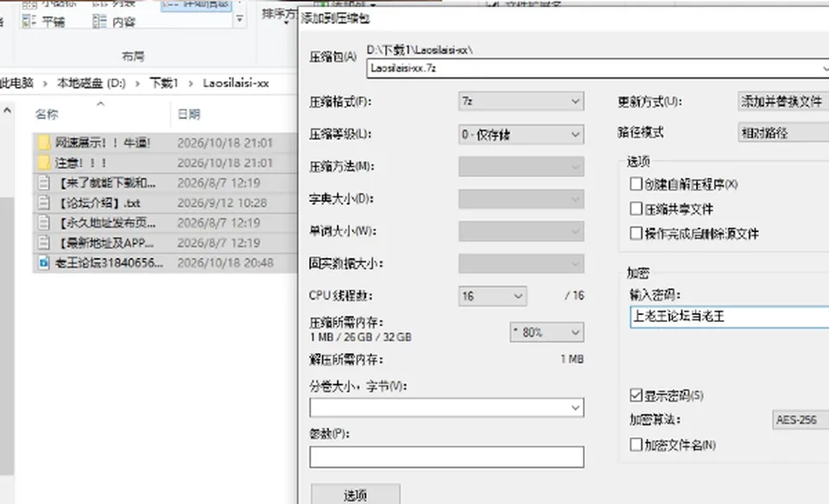
Task: Go to 下载1 in address breadcrumb
Action: 164,84
